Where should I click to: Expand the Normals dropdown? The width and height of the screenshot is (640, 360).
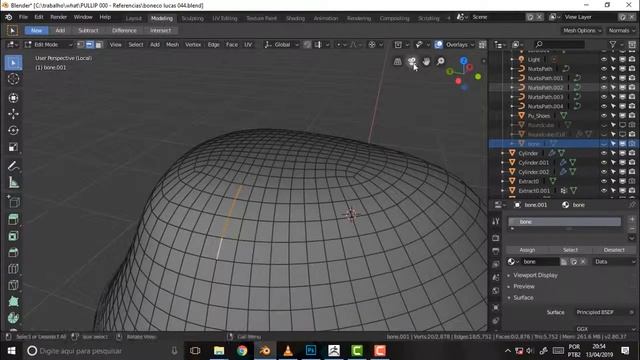[x=621, y=31]
